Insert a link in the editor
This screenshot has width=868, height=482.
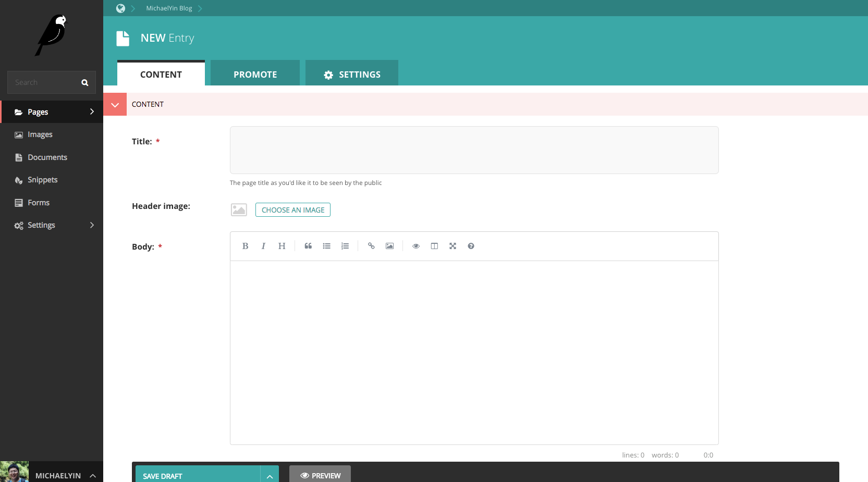click(x=371, y=246)
